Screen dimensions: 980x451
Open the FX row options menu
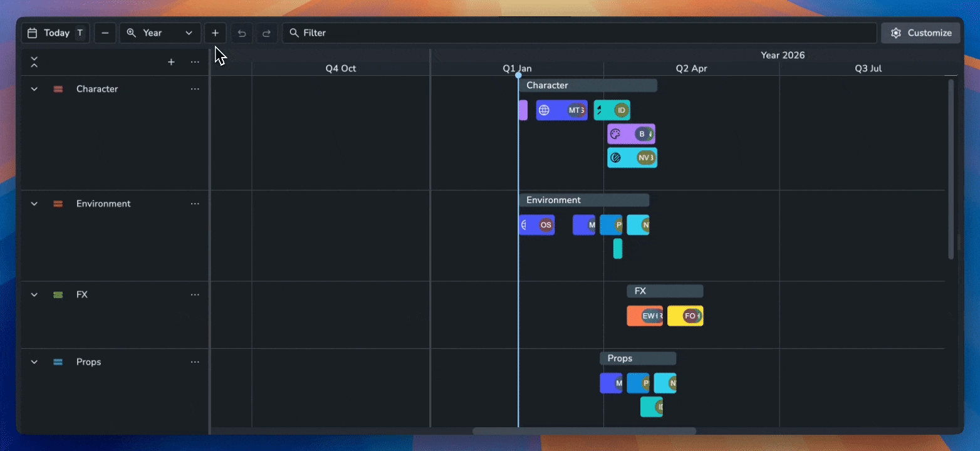[195, 294]
